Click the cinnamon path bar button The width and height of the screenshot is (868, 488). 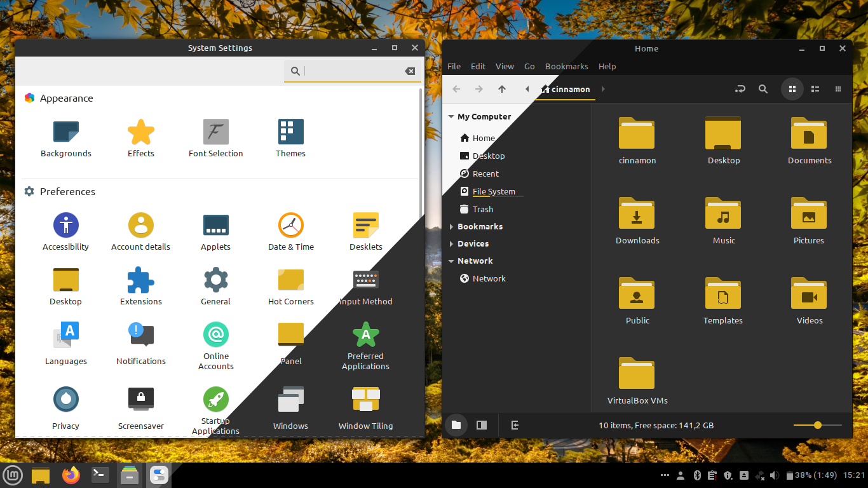(566, 90)
